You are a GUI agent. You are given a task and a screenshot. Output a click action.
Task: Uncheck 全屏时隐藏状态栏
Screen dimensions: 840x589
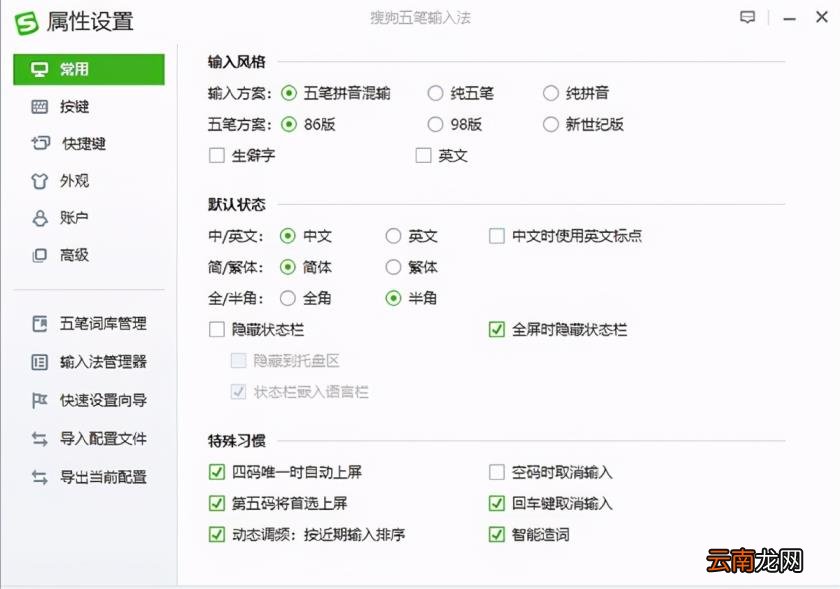(497, 329)
